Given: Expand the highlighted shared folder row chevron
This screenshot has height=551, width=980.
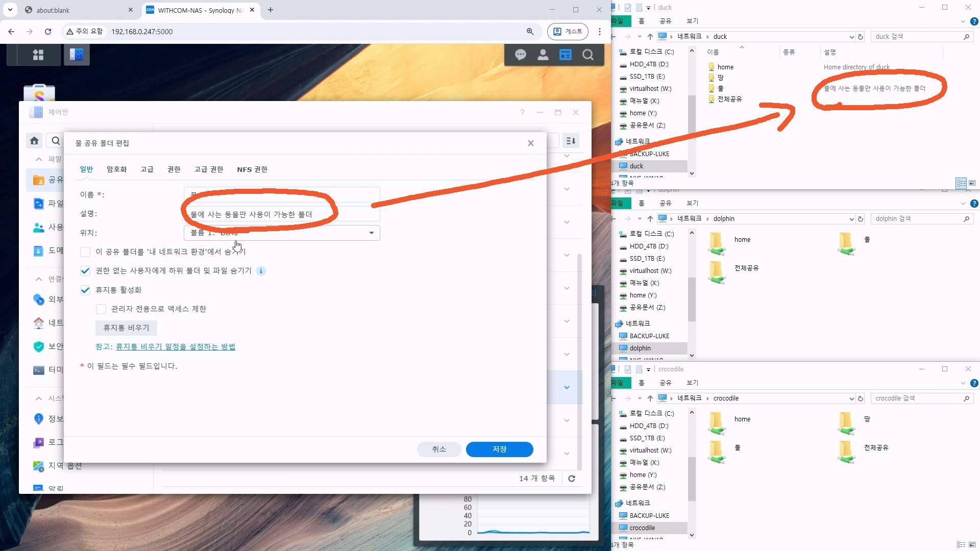Looking at the screenshot, I should click(x=567, y=387).
